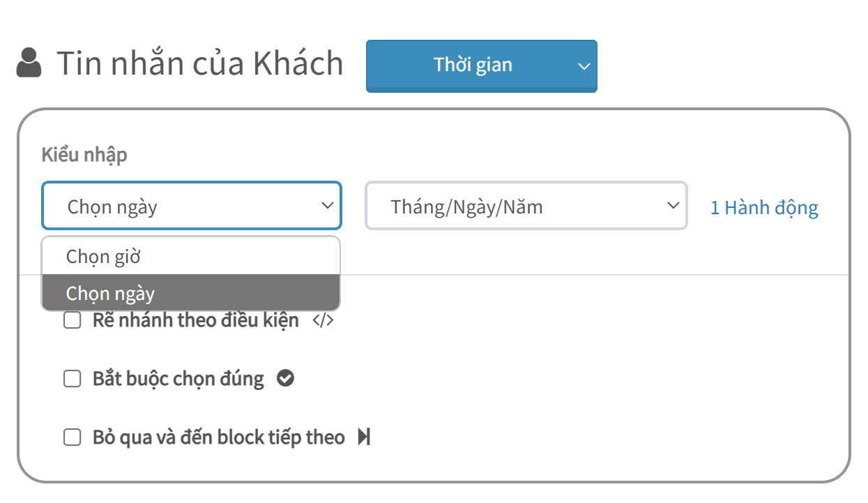Click the chevron arrow of the Tháng/Ngày/Năm select
Screen dimensions: 868x503
pos(673,206)
